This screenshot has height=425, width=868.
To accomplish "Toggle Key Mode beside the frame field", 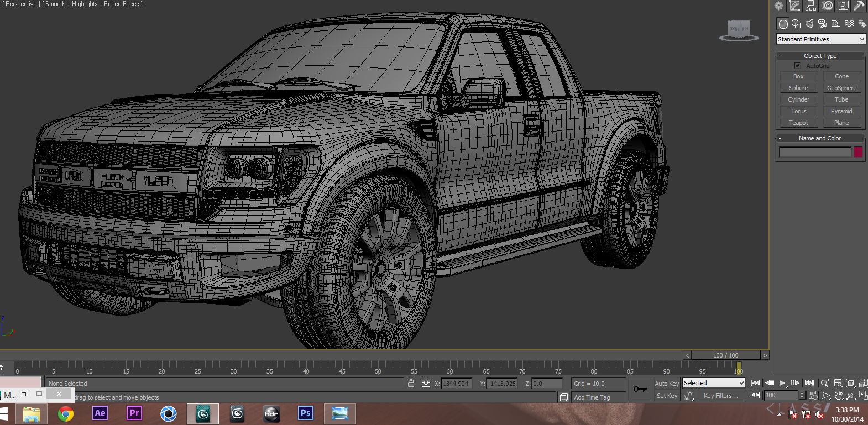I will point(755,396).
